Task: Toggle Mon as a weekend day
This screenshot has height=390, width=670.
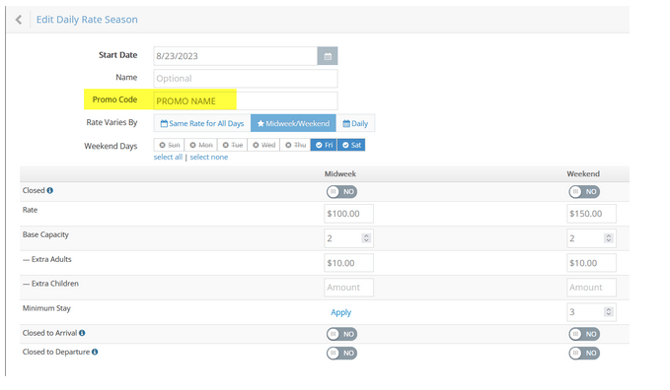Action: tap(201, 145)
